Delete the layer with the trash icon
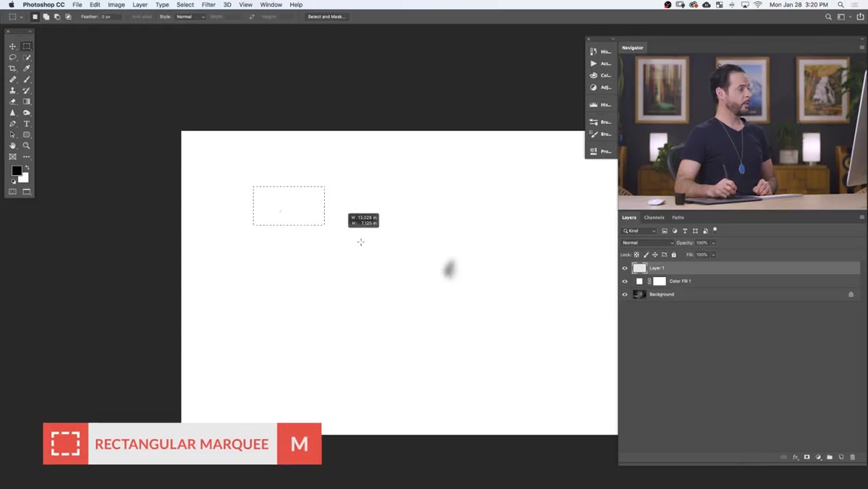Screen dimensions: 868x489 [853, 457]
